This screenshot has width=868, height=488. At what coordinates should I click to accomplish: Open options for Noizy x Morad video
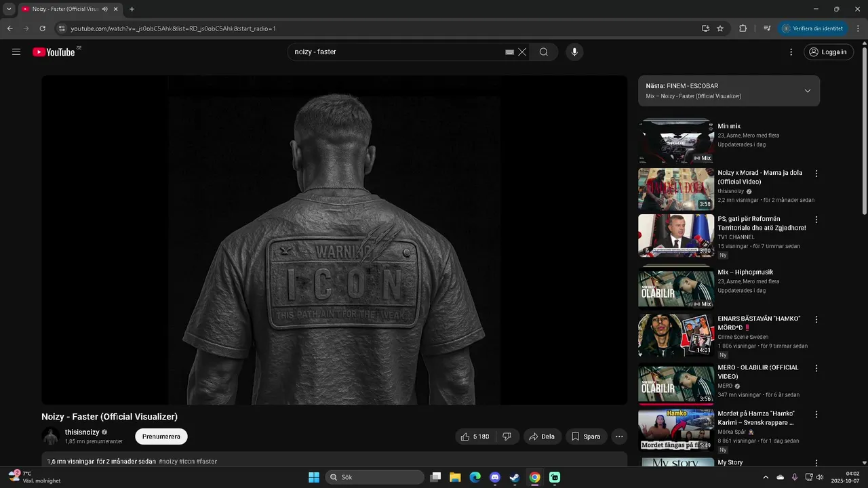pos(816,174)
